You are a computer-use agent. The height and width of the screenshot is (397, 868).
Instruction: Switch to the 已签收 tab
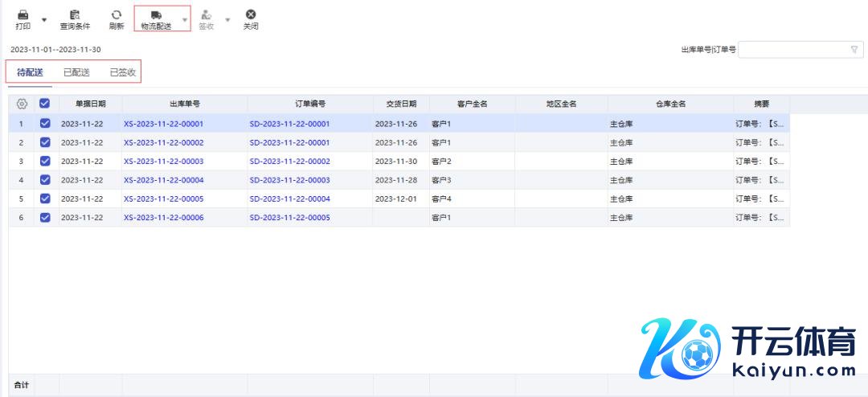click(123, 72)
